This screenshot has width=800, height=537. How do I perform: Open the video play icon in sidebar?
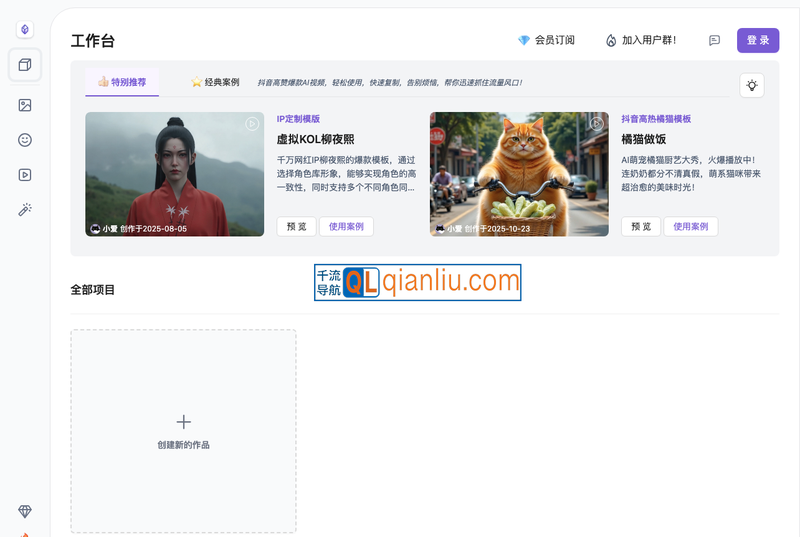pos(25,175)
